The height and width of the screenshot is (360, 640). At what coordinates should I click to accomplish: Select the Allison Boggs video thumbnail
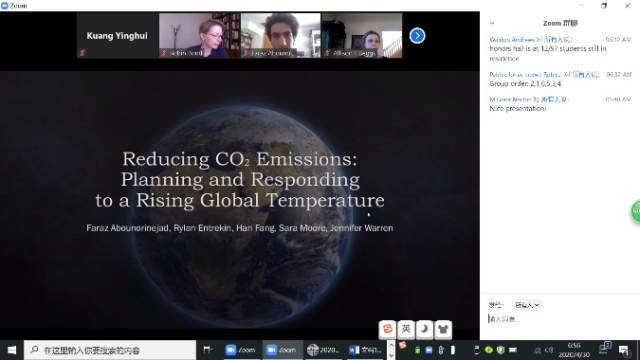click(362, 36)
